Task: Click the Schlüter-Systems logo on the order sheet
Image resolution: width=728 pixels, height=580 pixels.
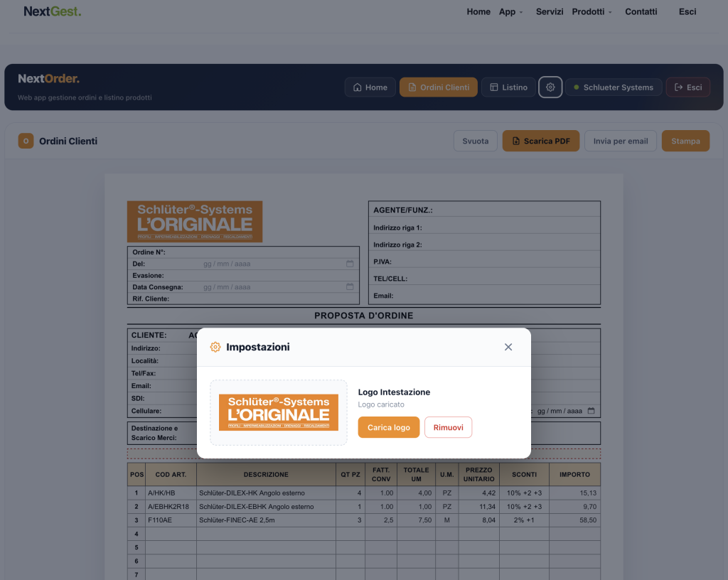Action: [x=195, y=221]
